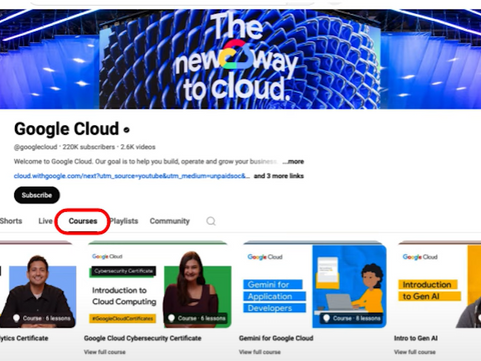Open the Playlists tab
Viewport: 481px width, 361px height.
point(124,221)
